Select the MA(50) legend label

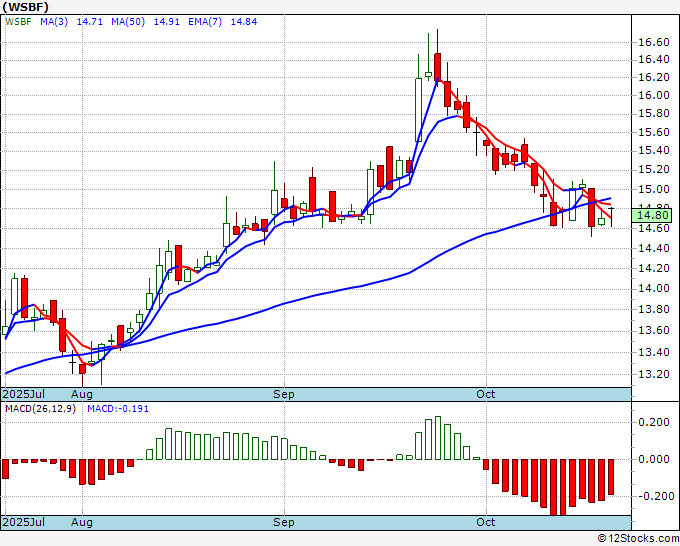[x=128, y=21]
